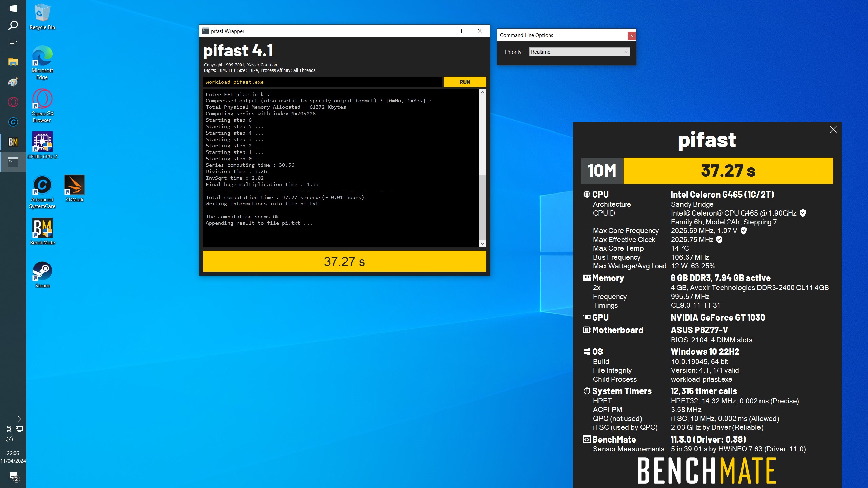Screen dimensions: 868x488
Task: Click the BenchMate section code icon
Action: (x=587, y=439)
